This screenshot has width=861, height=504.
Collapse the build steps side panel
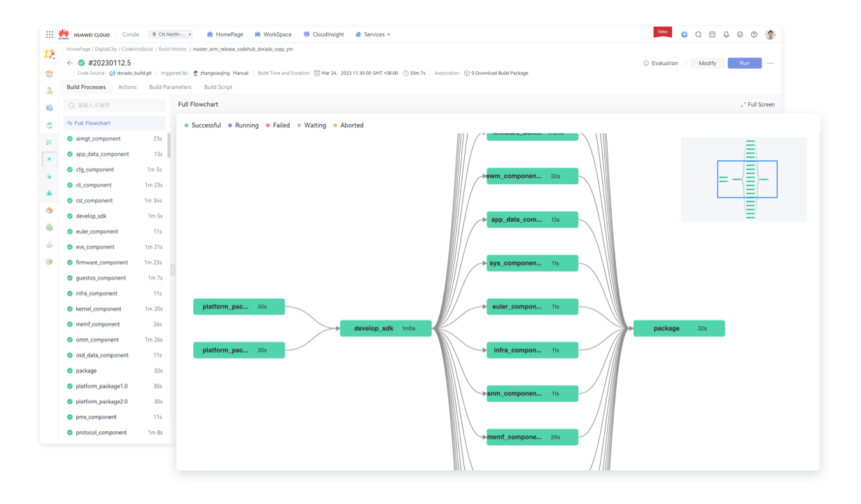click(x=173, y=269)
